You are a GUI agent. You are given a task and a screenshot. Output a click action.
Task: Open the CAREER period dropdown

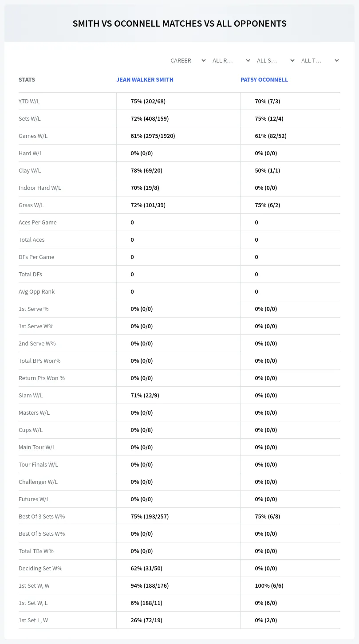[x=188, y=61]
